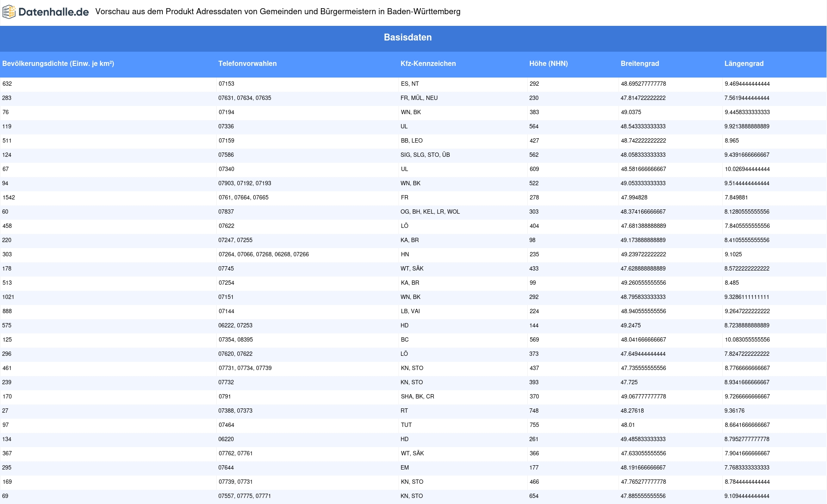The height and width of the screenshot is (504, 827).
Task: Click plate cell 'OG, BH, KEL, LR, WOL'
Action: (x=430, y=212)
